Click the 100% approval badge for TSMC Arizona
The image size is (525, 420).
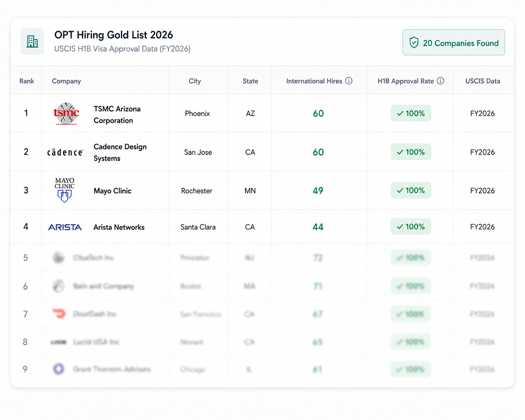click(411, 113)
